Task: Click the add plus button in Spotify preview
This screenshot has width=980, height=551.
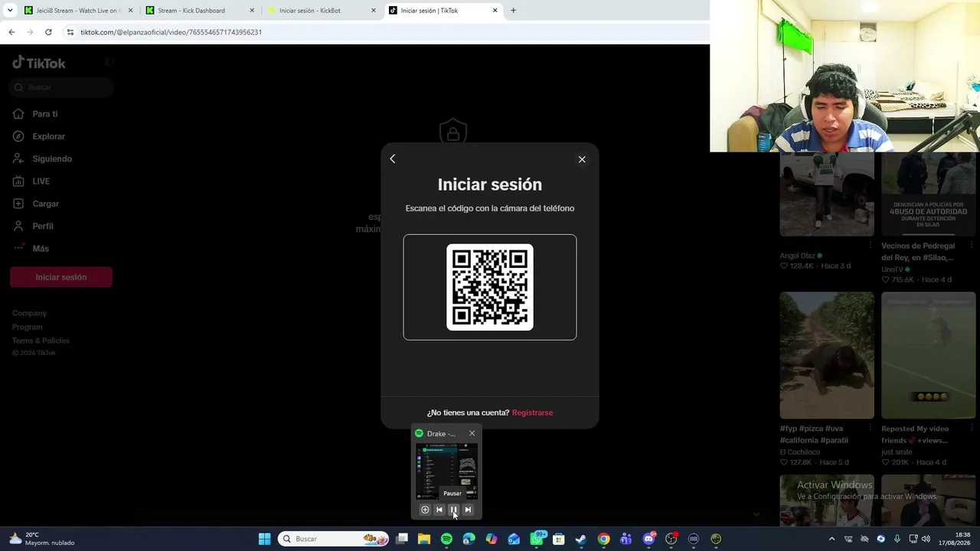Action: 425,510
